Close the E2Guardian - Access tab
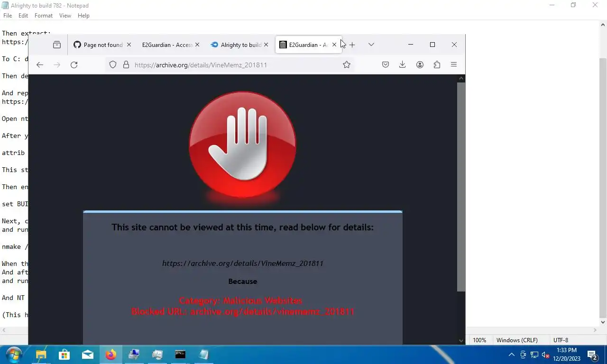 (x=197, y=45)
